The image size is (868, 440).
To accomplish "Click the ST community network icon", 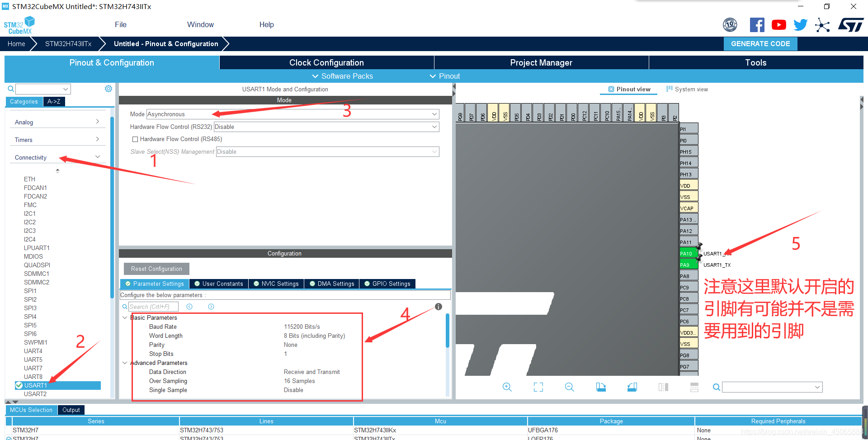I will [x=822, y=25].
